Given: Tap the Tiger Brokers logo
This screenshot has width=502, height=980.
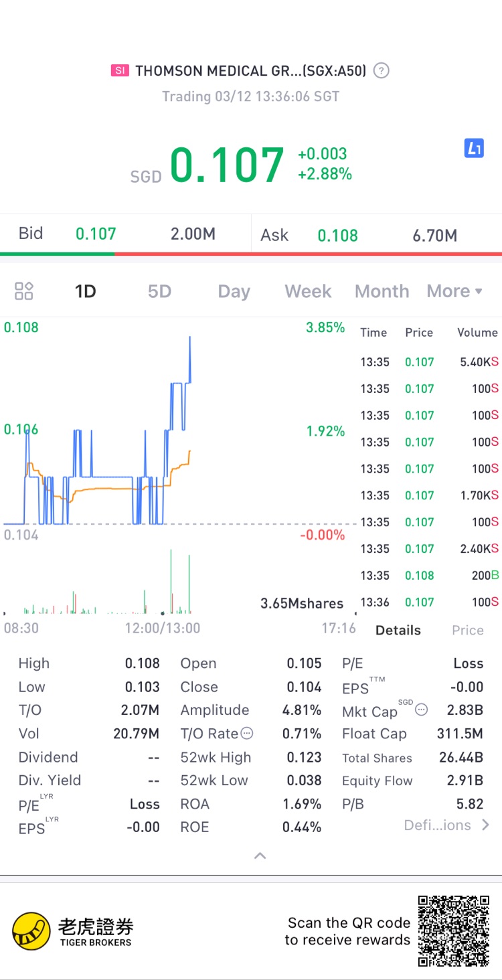Looking at the screenshot, I should (x=72, y=931).
